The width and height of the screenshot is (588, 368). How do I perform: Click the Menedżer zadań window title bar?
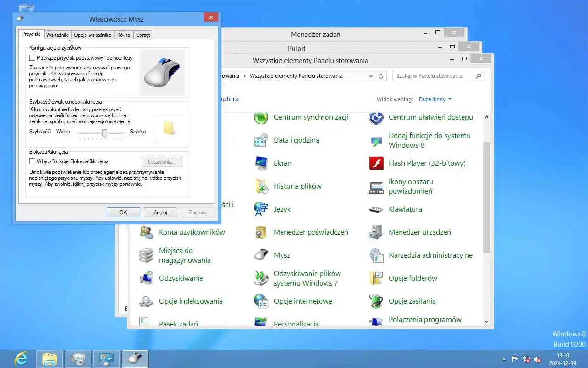pos(316,34)
